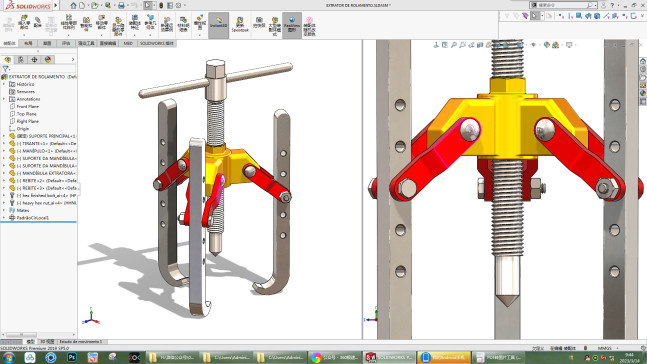Click the Reference Geometry tool
The height and width of the screenshot is (364, 647).
[x=150, y=25]
